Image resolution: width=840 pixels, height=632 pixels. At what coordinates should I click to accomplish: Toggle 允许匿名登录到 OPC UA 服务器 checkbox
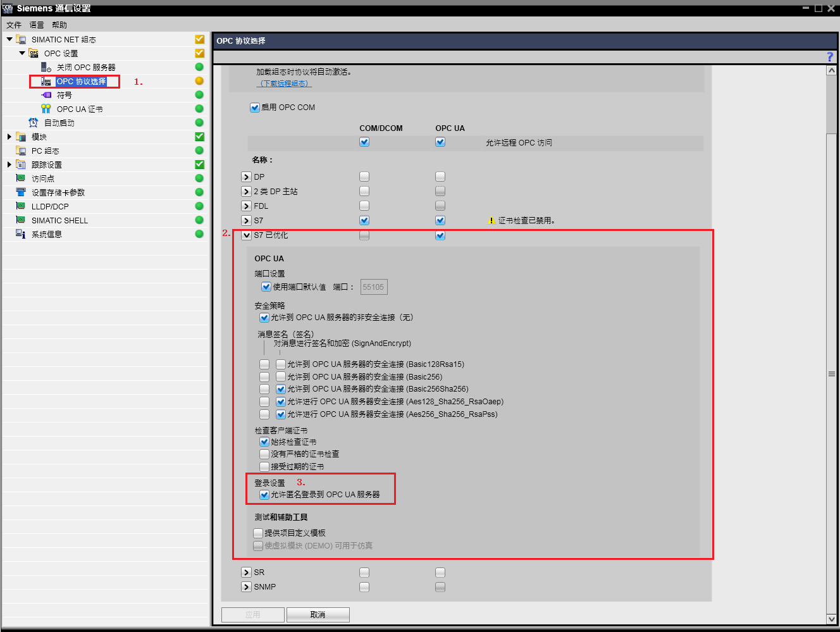coord(264,495)
